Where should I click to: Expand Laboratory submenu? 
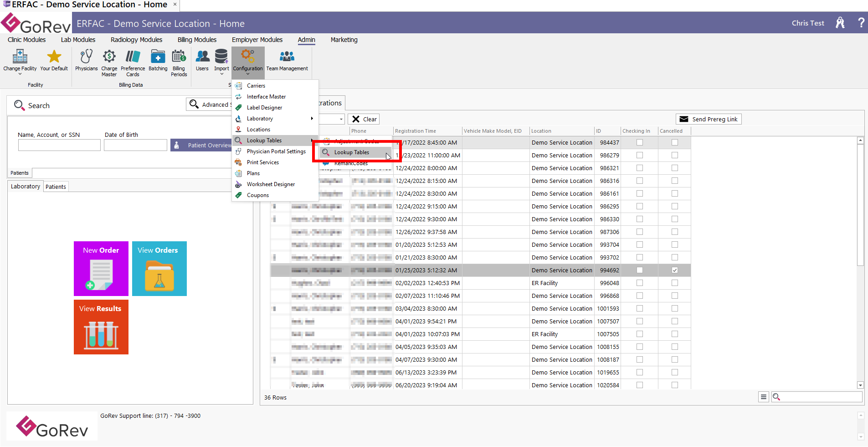click(x=275, y=119)
